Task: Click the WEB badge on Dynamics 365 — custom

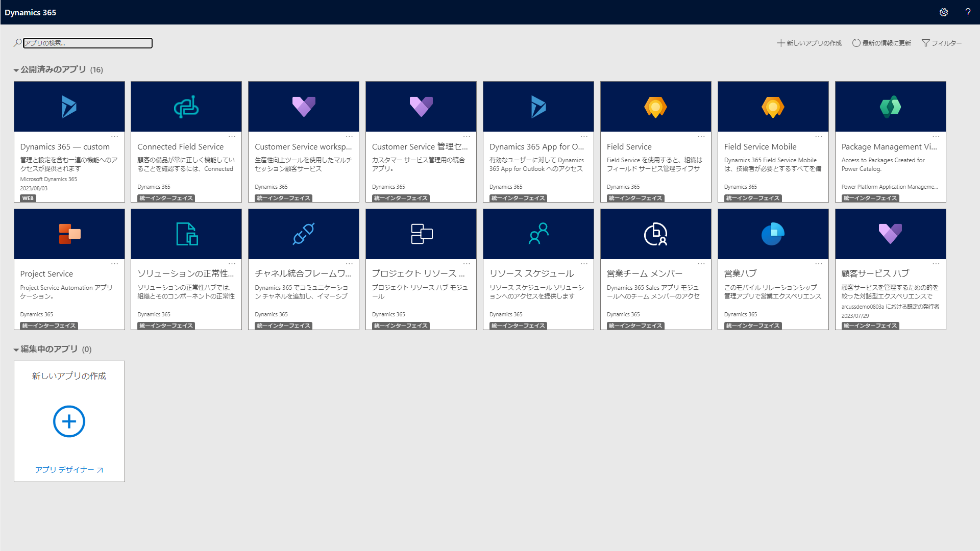Action: tap(28, 198)
